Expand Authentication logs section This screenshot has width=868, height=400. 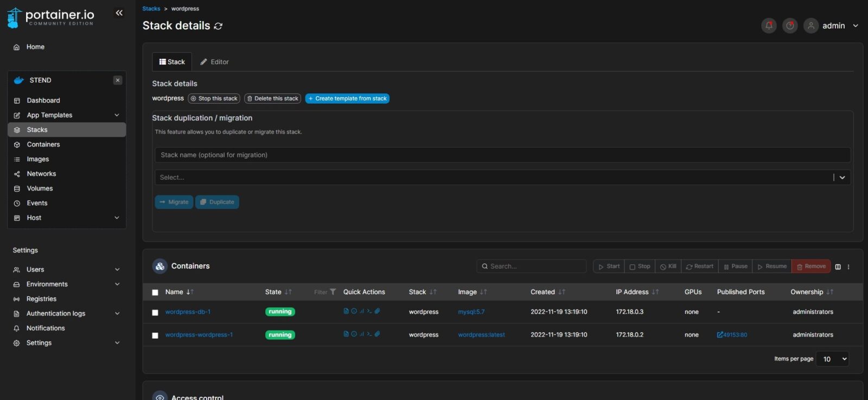pos(117,313)
